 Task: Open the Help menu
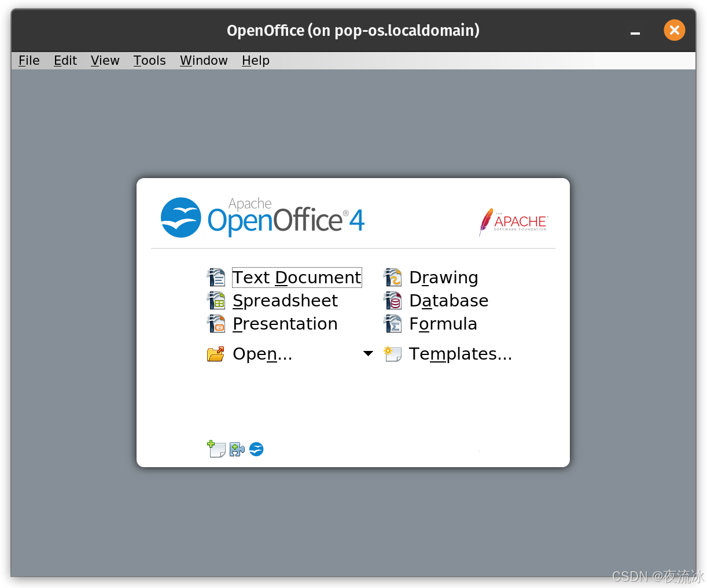pos(255,61)
